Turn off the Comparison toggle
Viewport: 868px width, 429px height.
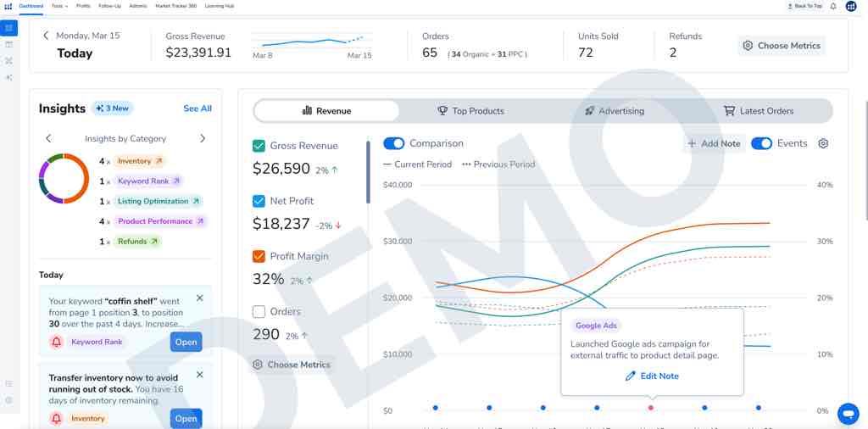coord(394,143)
